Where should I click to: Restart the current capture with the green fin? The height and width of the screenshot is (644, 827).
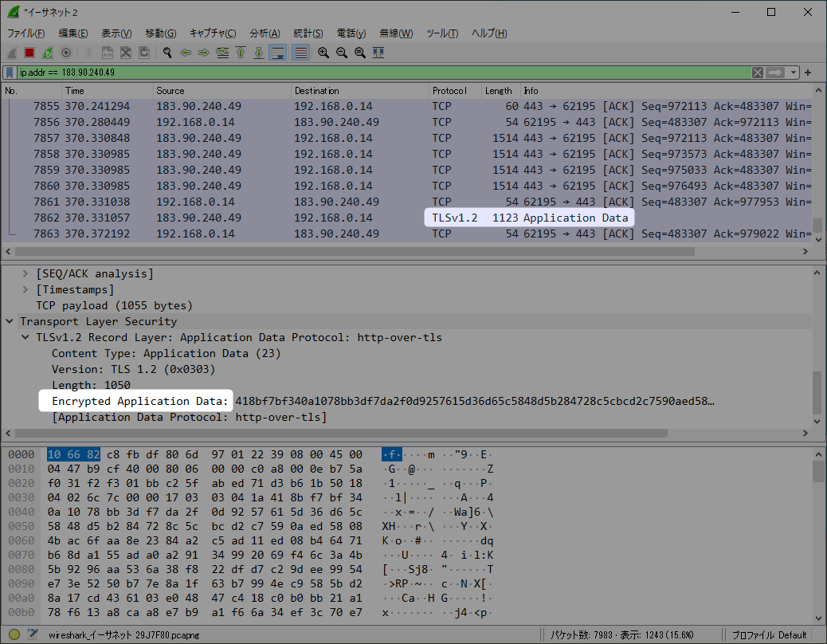coord(48,53)
